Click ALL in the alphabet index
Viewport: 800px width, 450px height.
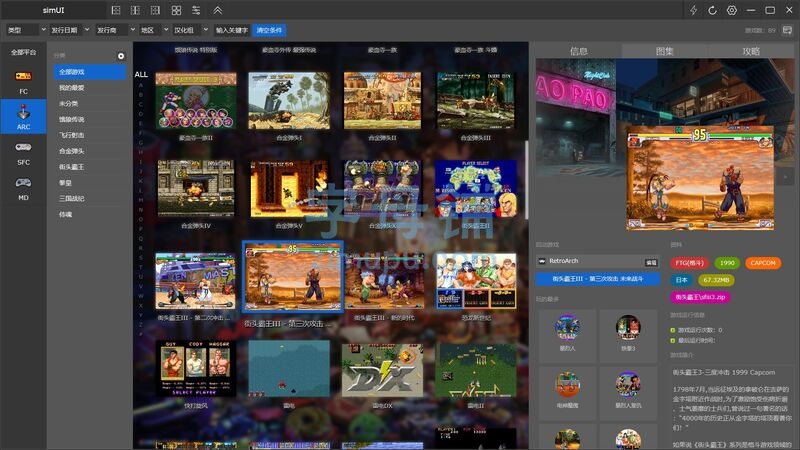coord(141,74)
